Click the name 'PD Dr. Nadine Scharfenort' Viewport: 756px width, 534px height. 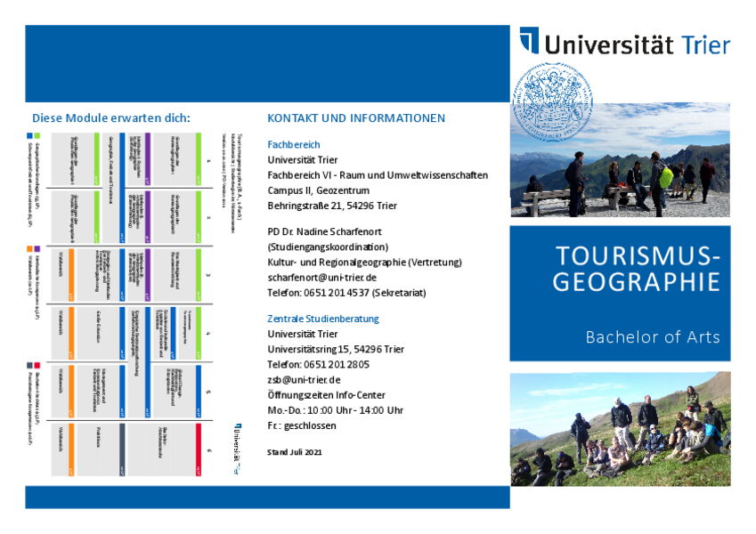pyautogui.click(x=324, y=231)
